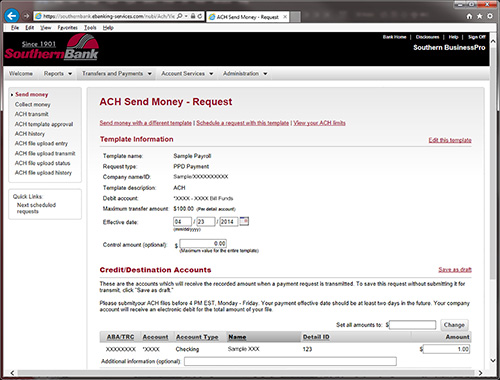This screenshot has height=380, width=500.
Task: Click the Effective date day field
Action: pyautogui.click(x=206, y=222)
